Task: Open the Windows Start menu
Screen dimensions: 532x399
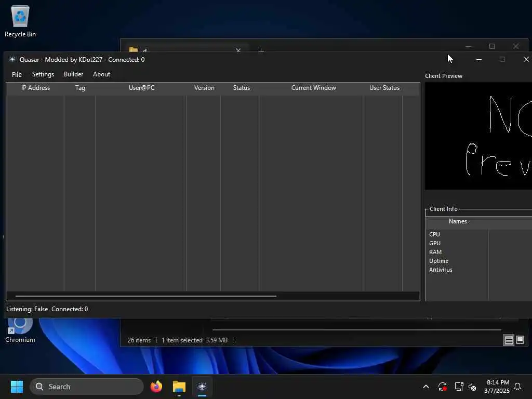Action: [x=17, y=387]
